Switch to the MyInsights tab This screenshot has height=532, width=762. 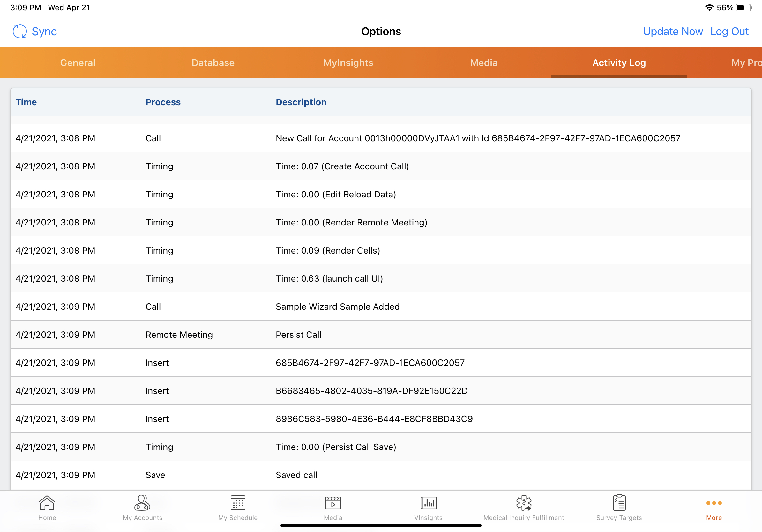pos(348,63)
